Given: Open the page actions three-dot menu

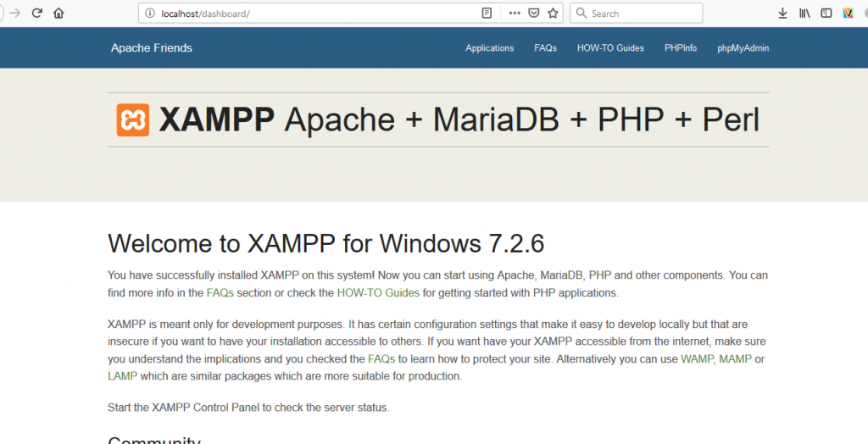Looking at the screenshot, I should click(x=515, y=14).
